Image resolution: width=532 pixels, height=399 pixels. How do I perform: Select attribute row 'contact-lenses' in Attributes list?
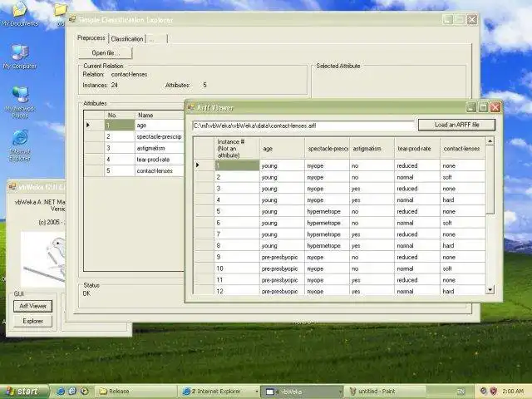(133, 170)
